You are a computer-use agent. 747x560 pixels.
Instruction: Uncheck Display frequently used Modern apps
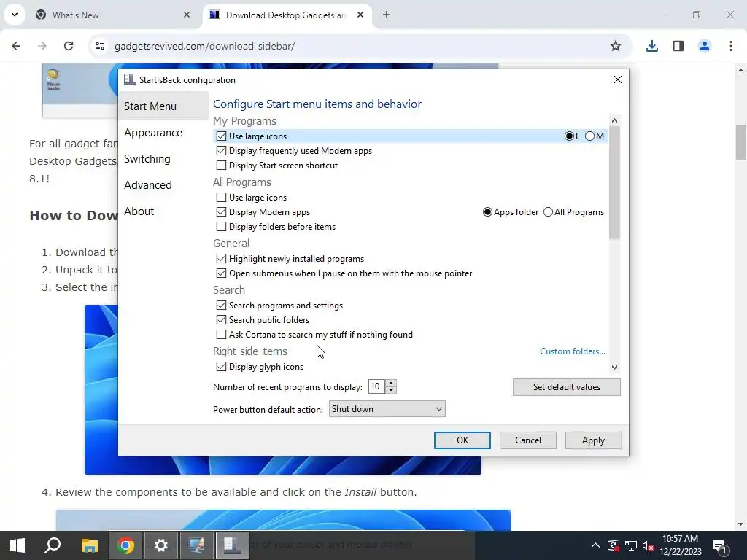(x=221, y=151)
